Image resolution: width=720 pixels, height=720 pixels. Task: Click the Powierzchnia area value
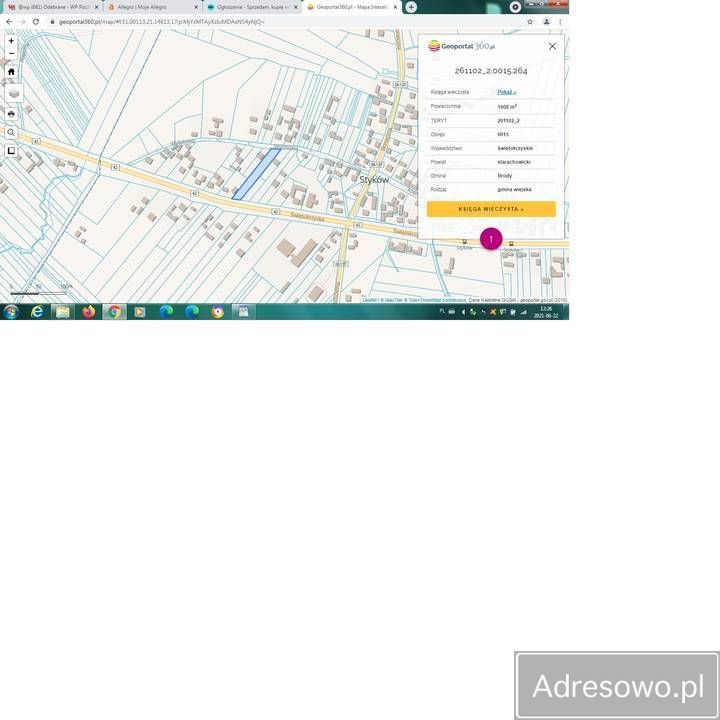507,107
